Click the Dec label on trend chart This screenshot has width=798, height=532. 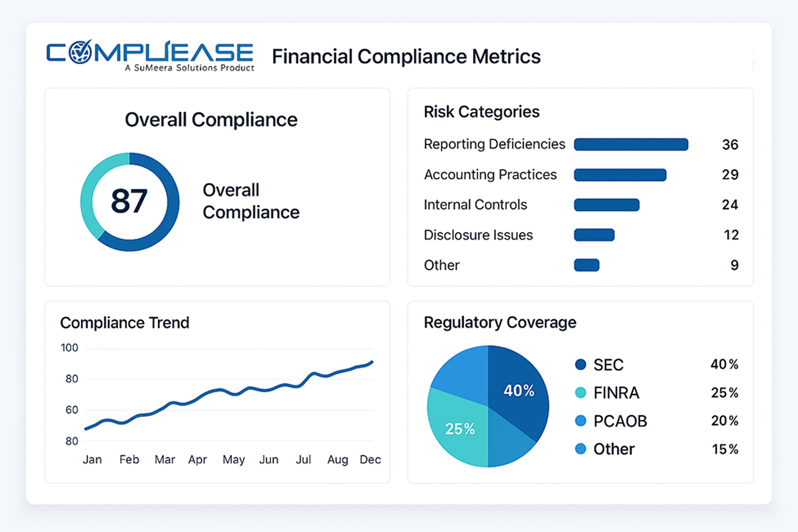(370, 459)
